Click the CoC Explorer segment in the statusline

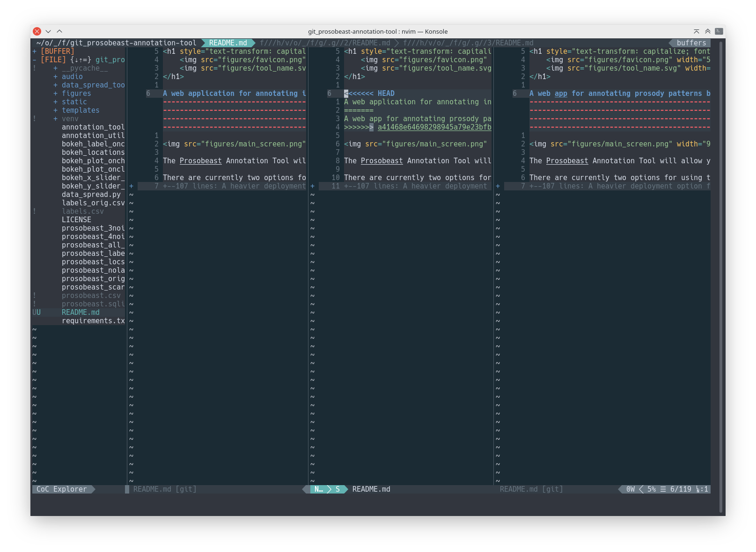click(61, 489)
